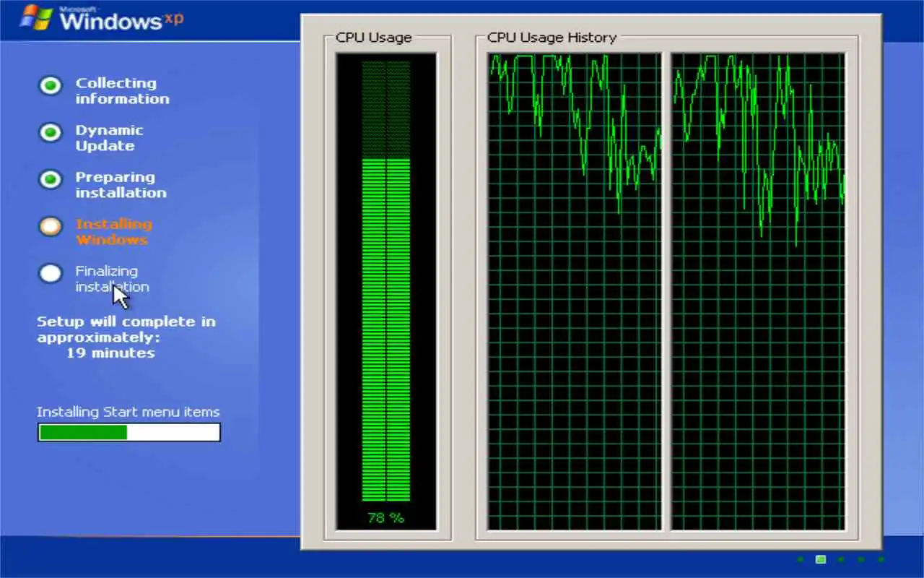
Task: Select the Finalizing installation step indicator
Action: [x=50, y=273]
